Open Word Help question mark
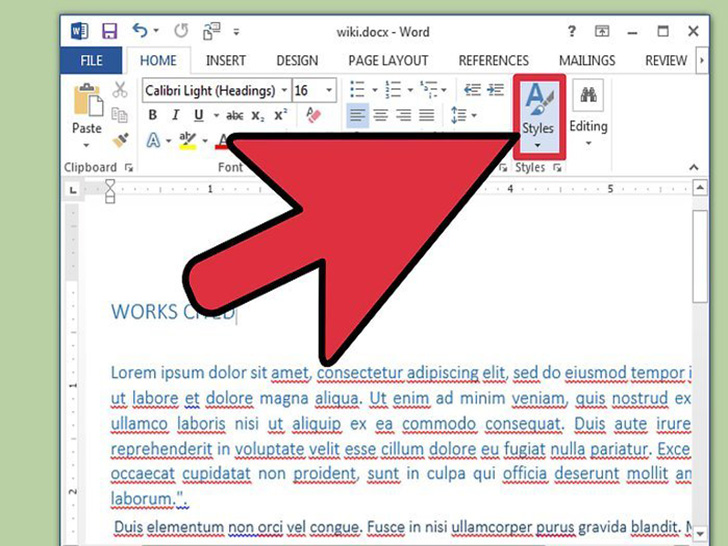The height and width of the screenshot is (546, 728). (572, 31)
